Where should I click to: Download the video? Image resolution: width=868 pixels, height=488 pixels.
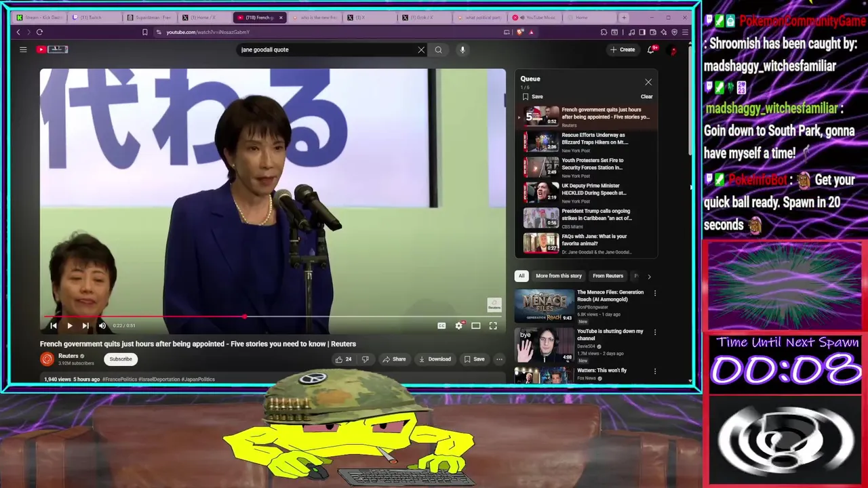[435, 359]
